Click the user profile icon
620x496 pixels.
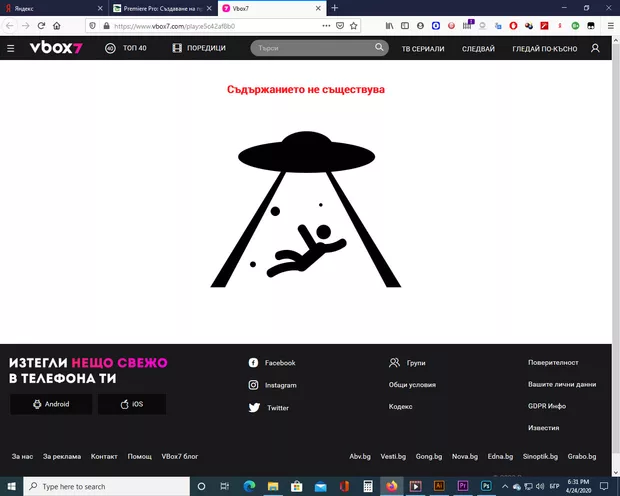click(595, 48)
